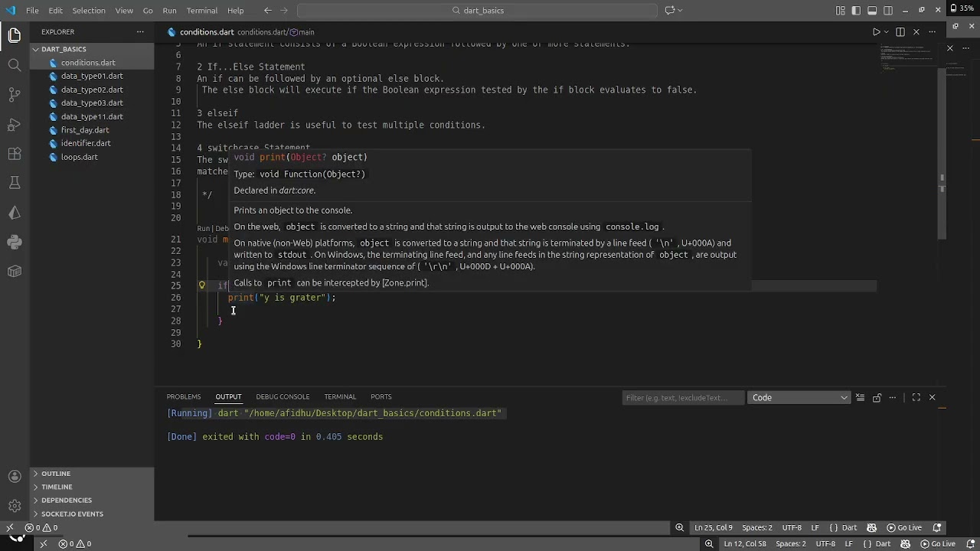
Task: Open the output panel more actions ellipsis
Action: [x=892, y=397]
